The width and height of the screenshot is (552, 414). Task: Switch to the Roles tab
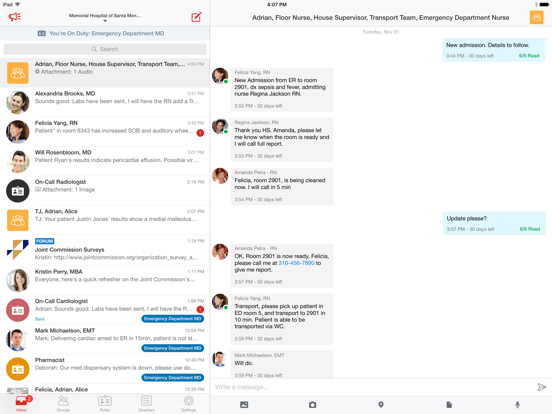pyautogui.click(x=105, y=403)
